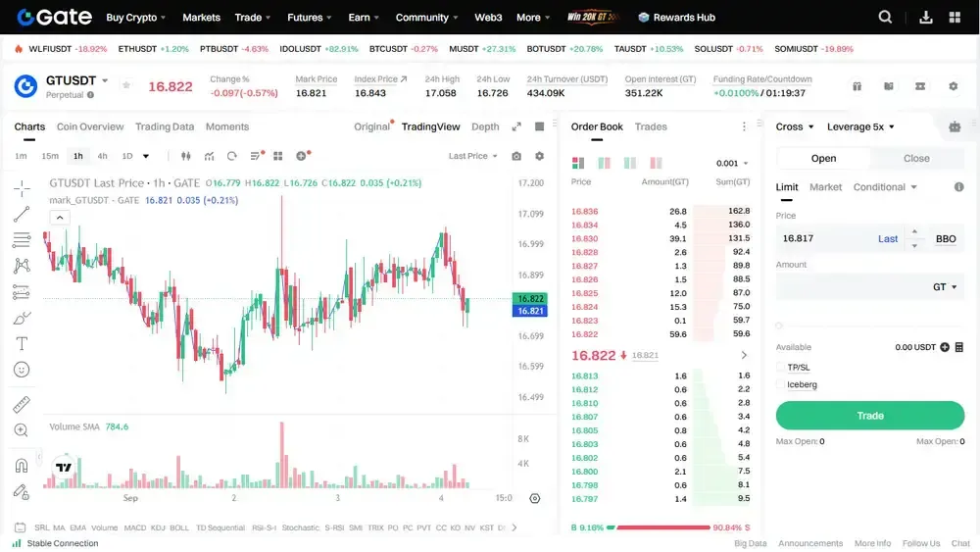
Task: Click the Last price link
Action: click(x=888, y=239)
